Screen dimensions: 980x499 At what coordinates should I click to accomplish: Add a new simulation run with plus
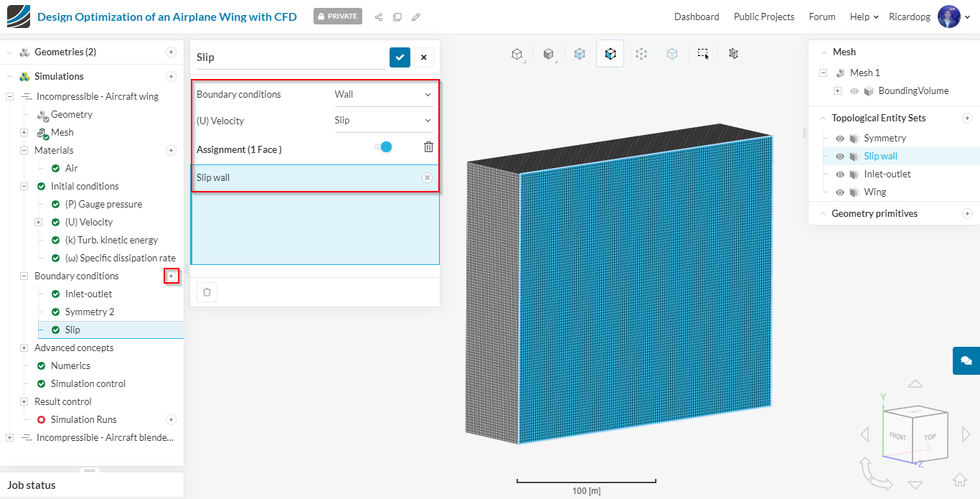(171, 419)
